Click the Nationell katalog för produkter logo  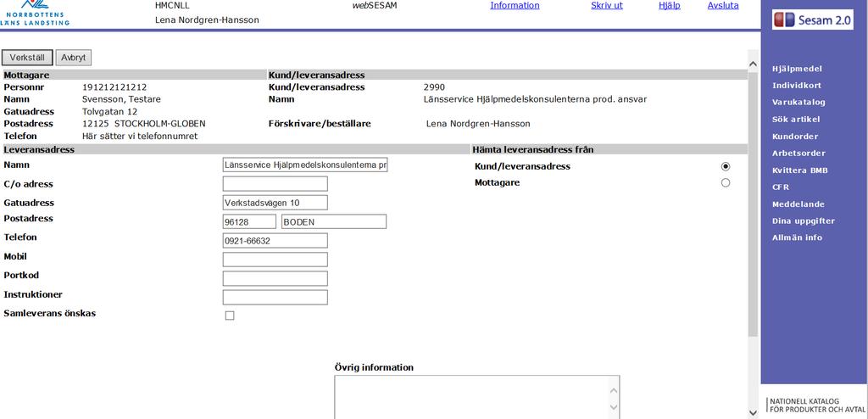tap(818, 405)
